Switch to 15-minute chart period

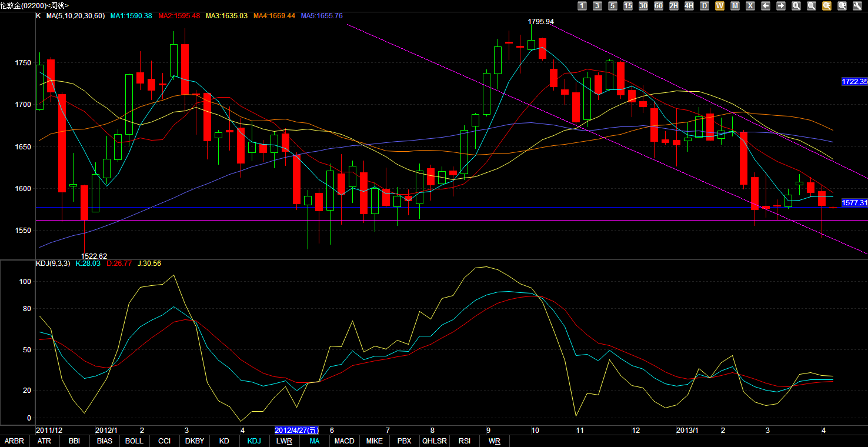click(x=628, y=6)
